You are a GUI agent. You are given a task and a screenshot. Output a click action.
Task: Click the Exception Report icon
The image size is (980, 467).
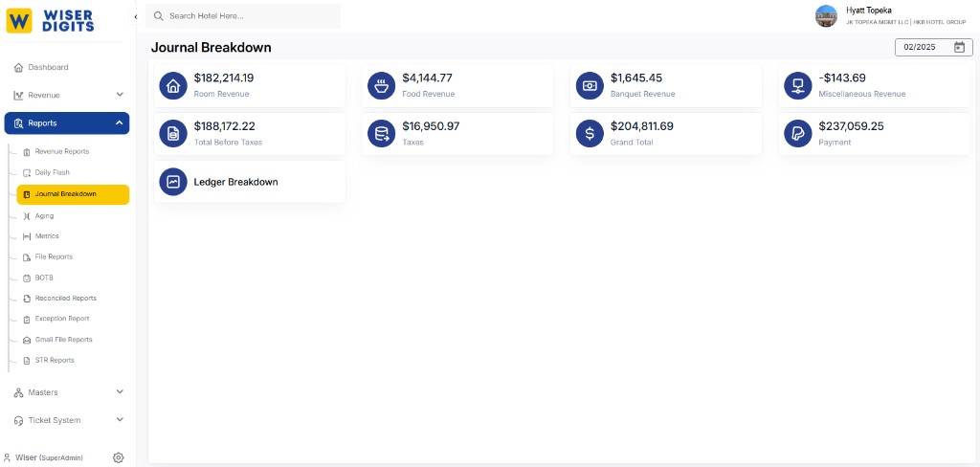27,319
